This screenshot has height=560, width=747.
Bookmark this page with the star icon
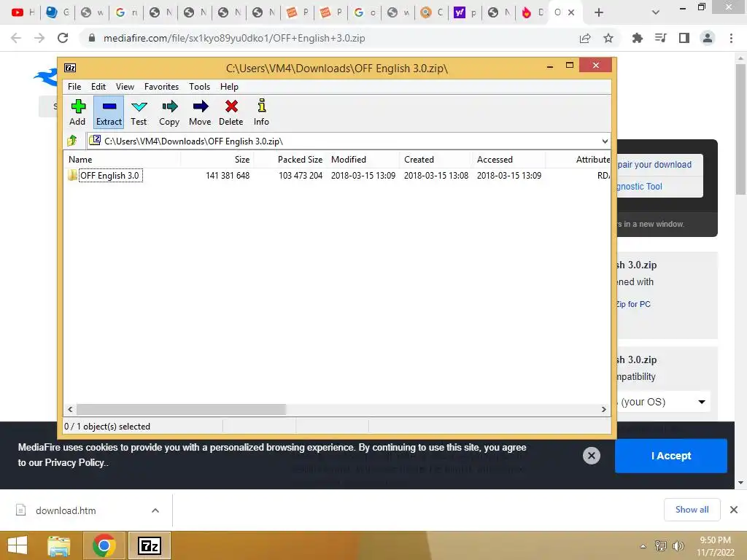point(608,38)
